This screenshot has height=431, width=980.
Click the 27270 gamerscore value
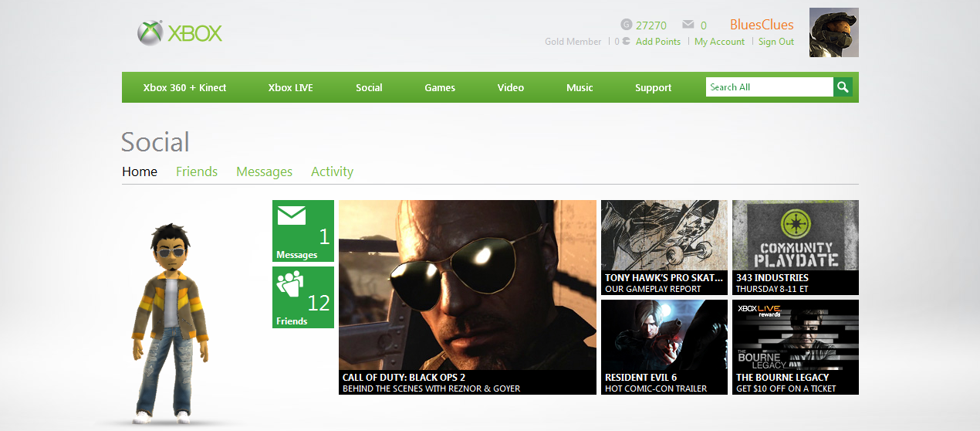651,25
